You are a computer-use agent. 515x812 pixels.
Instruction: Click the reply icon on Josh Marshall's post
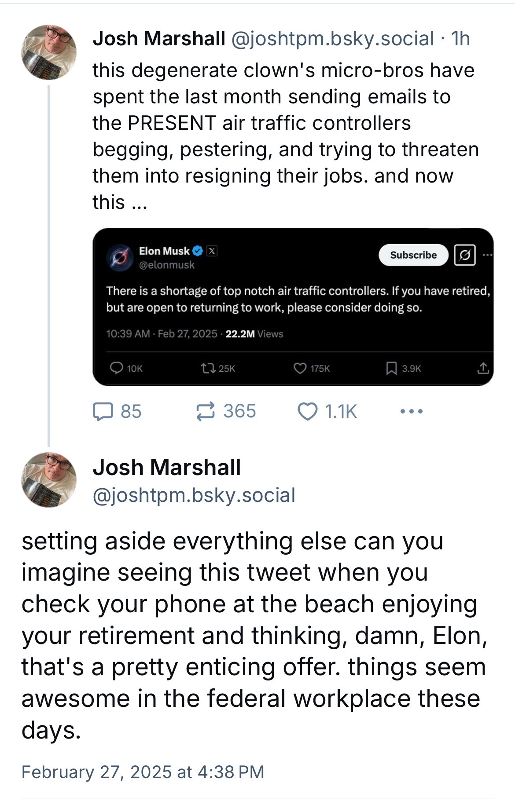coord(103,412)
